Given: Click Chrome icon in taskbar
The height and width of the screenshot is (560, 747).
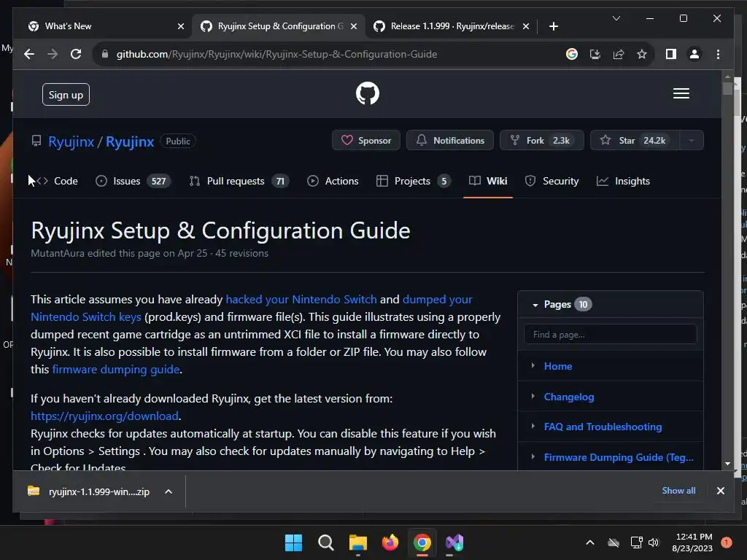Looking at the screenshot, I should 422,542.
